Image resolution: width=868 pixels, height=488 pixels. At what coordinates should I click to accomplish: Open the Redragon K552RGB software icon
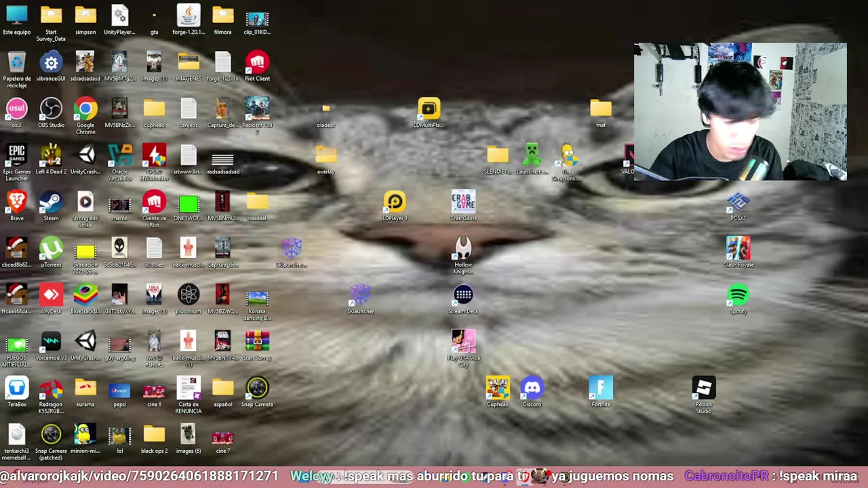point(52,396)
